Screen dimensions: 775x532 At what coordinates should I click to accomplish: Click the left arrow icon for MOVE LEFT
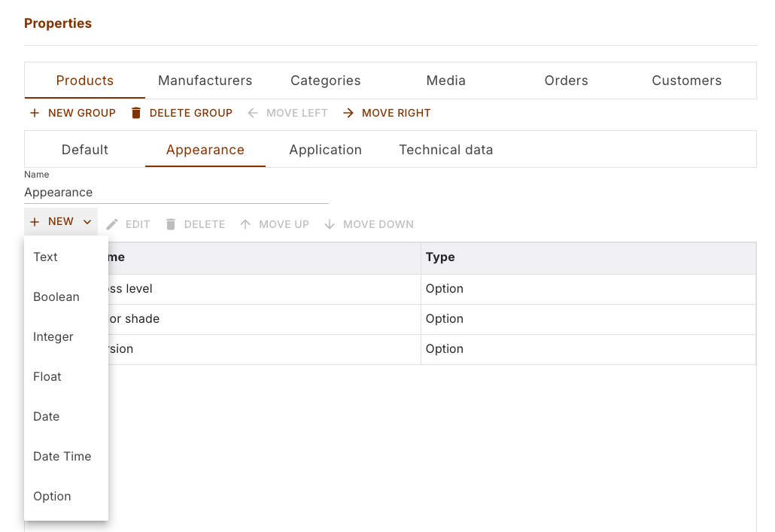tap(253, 113)
